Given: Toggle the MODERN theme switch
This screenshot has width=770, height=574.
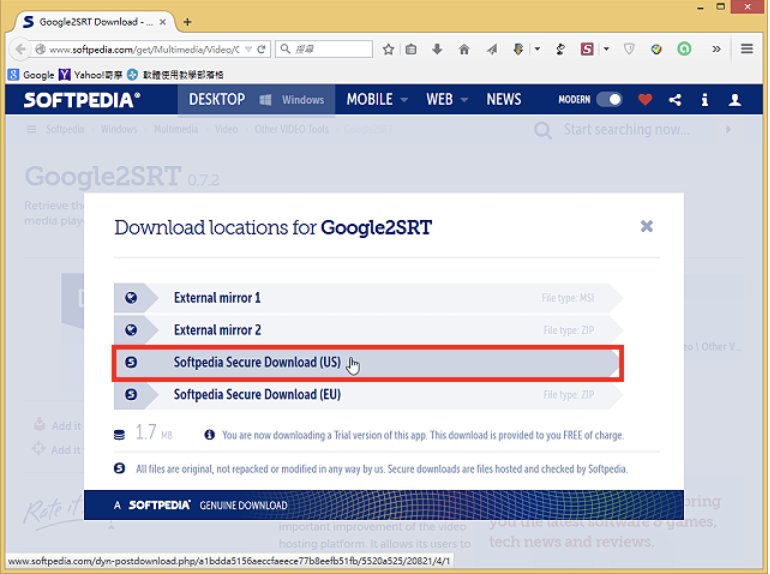Looking at the screenshot, I should click(x=609, y=100).
